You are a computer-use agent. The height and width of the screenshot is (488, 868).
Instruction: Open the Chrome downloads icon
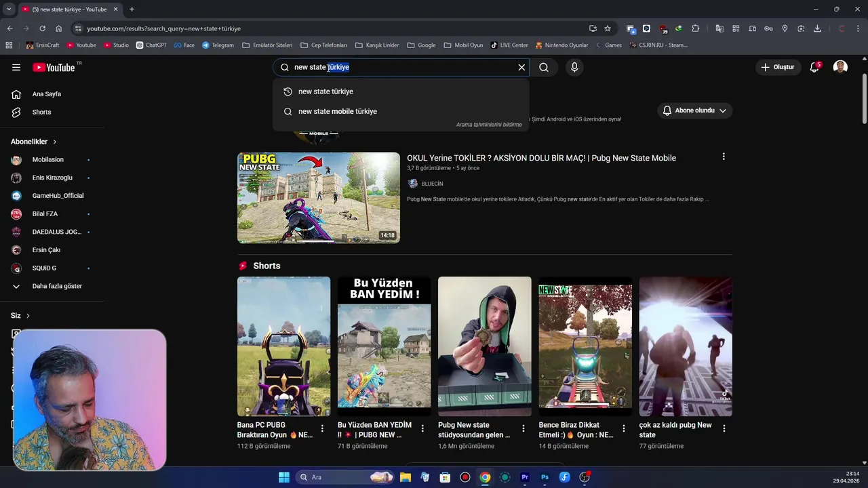pos(817,28)
